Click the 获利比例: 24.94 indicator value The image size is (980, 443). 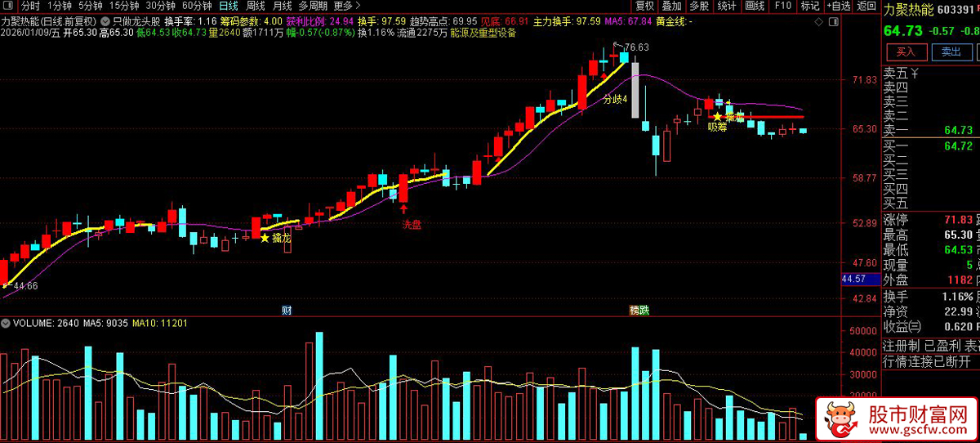320,20
